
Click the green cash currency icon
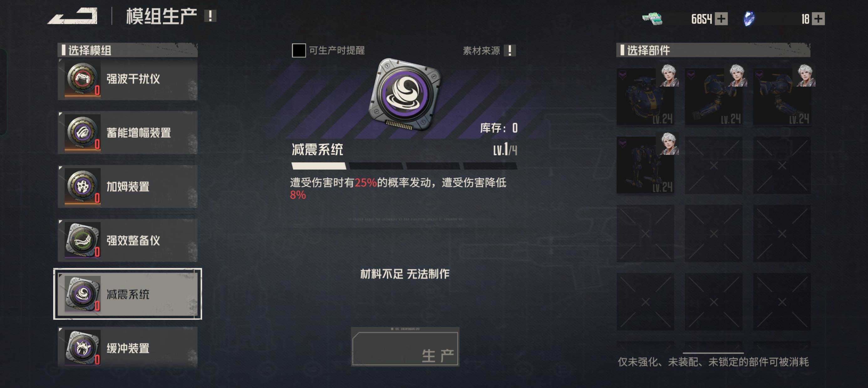coord(652,18)
